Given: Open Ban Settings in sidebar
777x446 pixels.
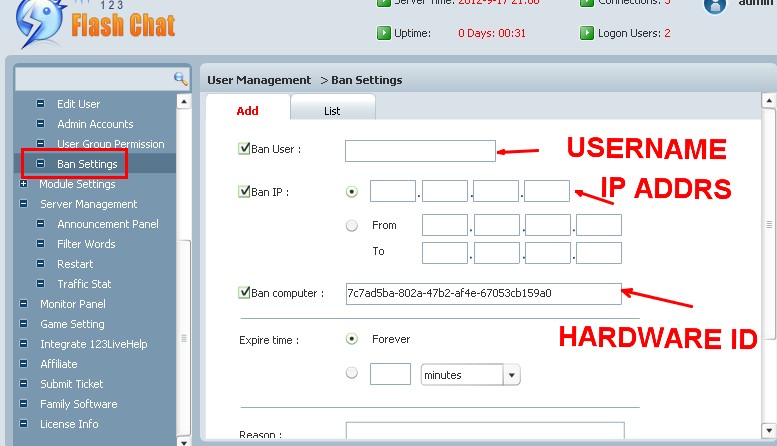Looking at the screenshot, I should click(87, 164).
